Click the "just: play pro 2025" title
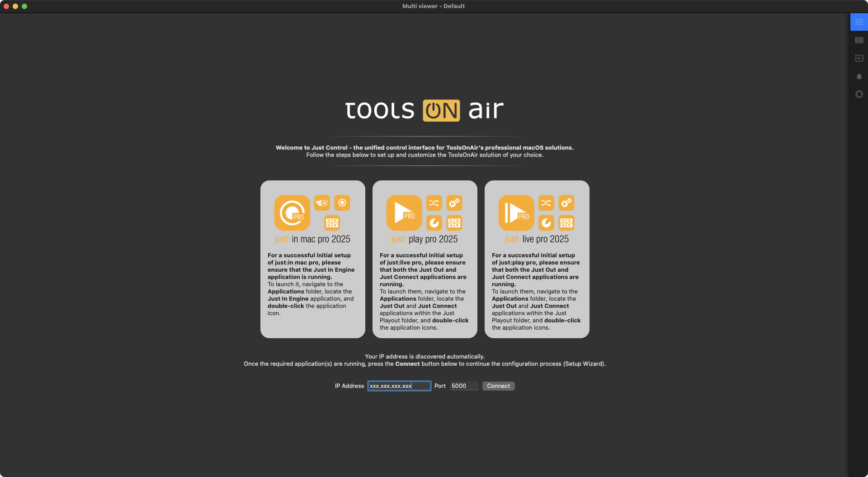Viewport: 868px width, 477px height. pyautogui.click(x=425, y=239)
